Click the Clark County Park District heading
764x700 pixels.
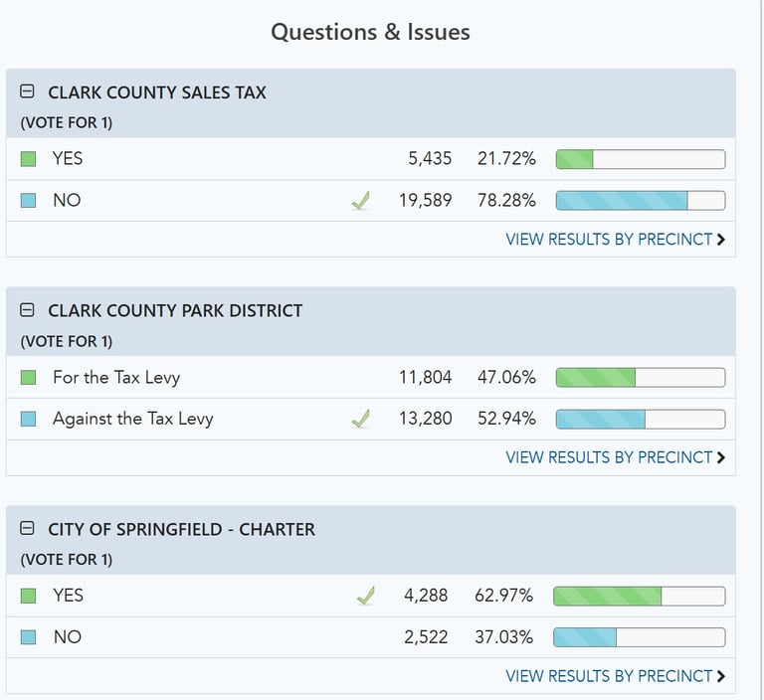tap(175, 310)
